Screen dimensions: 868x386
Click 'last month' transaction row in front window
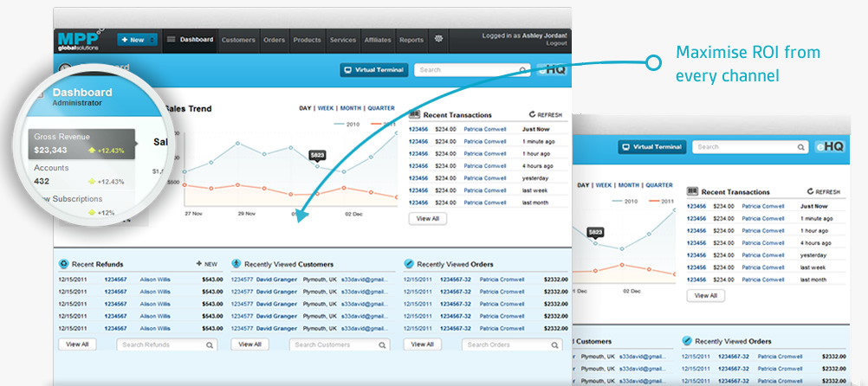pyautogui.click(x=489, y=203)
